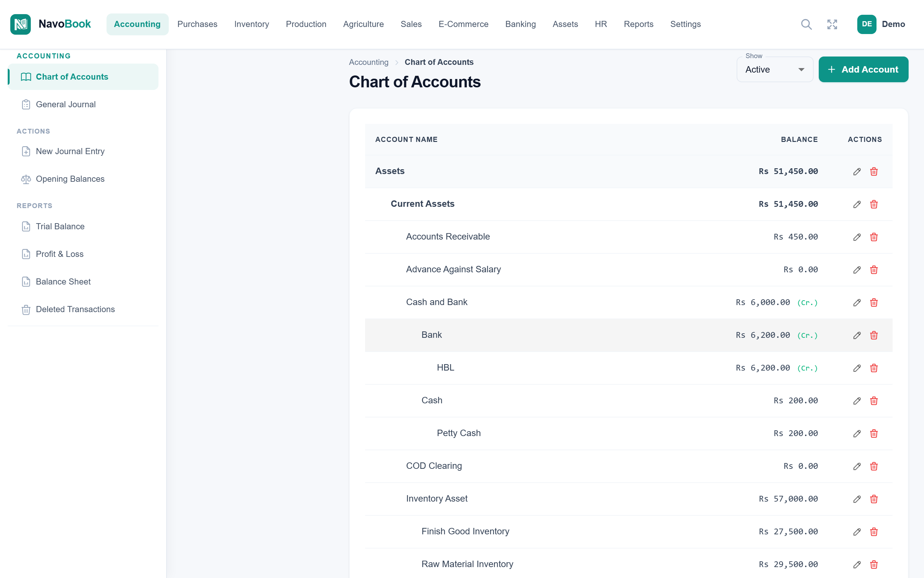Viewport: 924px width, 578px height.
Task: Click the HBL account name
Action: [445, 368]
